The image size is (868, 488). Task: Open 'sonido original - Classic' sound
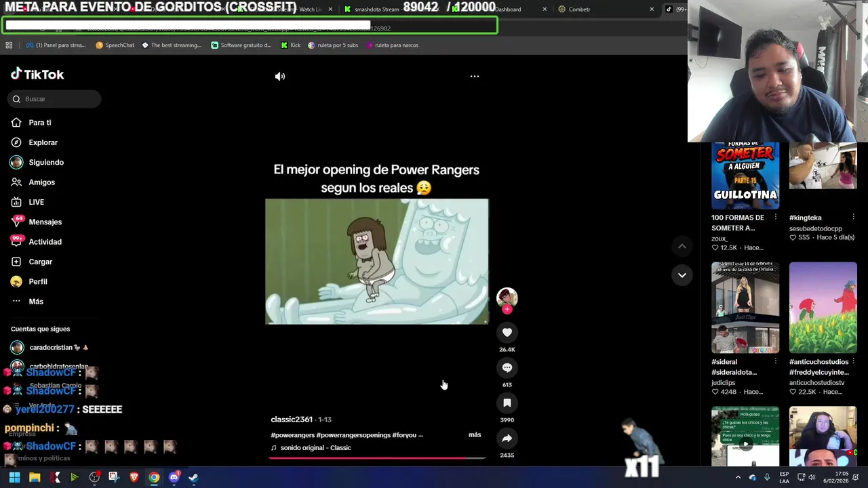tap(315, 448)
